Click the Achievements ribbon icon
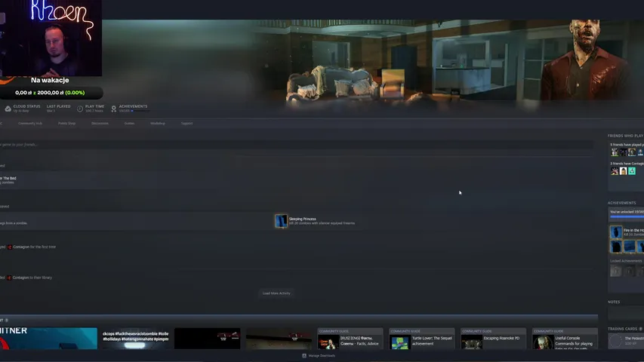The height and width of the screenshot is (362, 644). 114,109
